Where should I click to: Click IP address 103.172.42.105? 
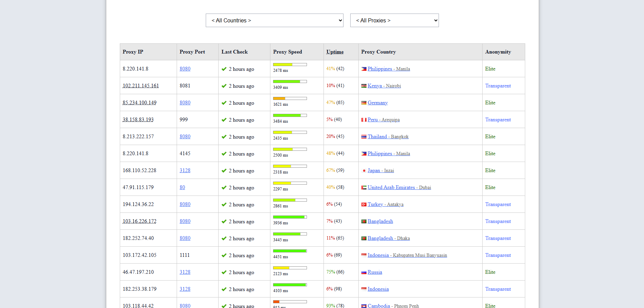140,255
